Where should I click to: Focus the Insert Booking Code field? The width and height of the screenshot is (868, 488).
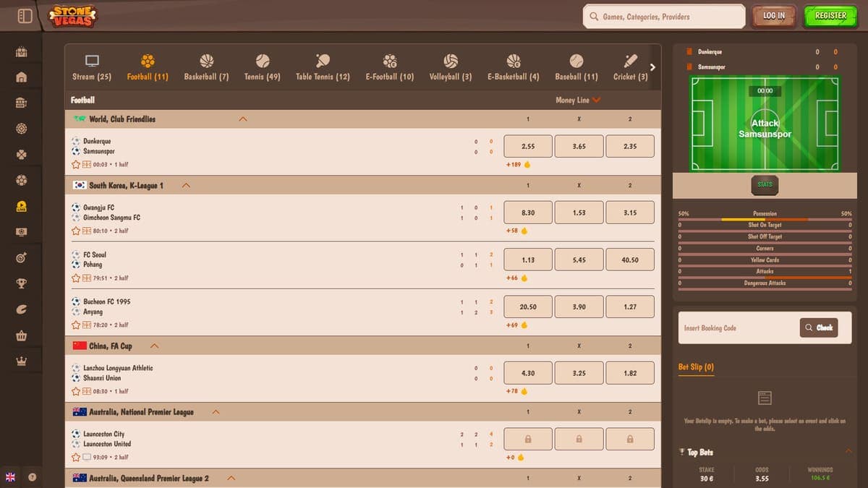[x=738, y=328]
